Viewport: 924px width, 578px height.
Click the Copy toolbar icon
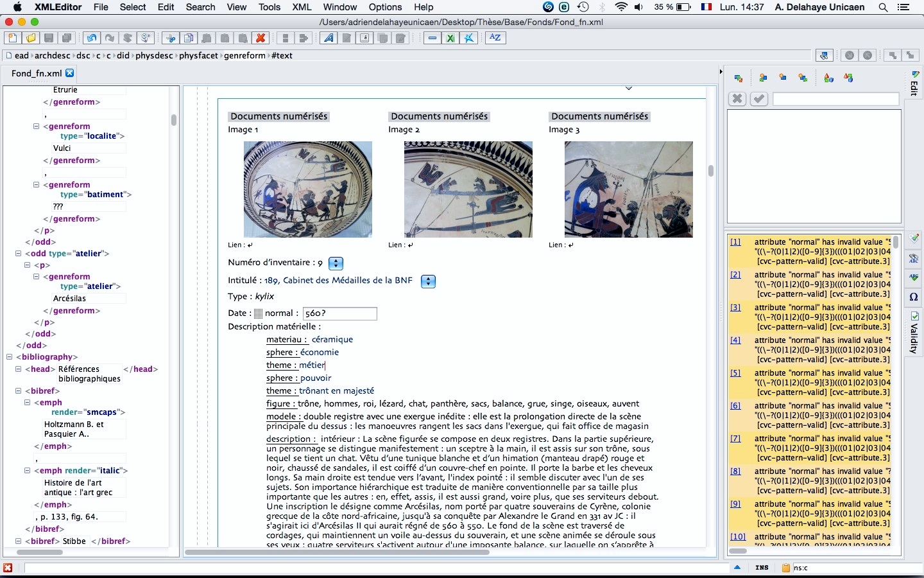coord(189,38)
